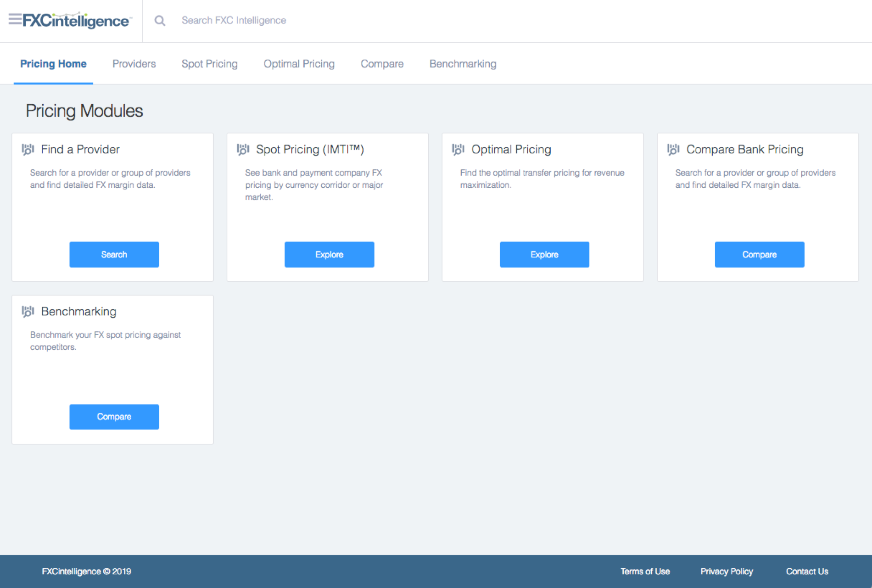Click the Find a Provider card title
Image resolution: width=872 pixels, height=588 pixels.
[x=80, y=149]
